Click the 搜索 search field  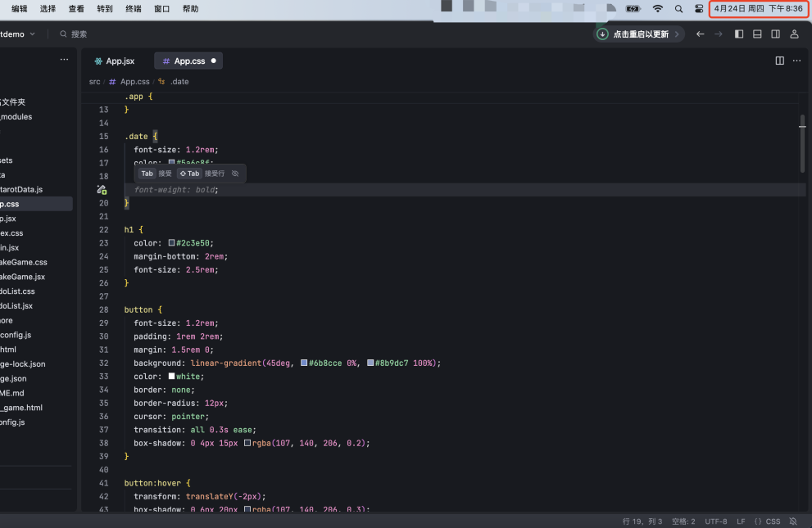[79, 34]
